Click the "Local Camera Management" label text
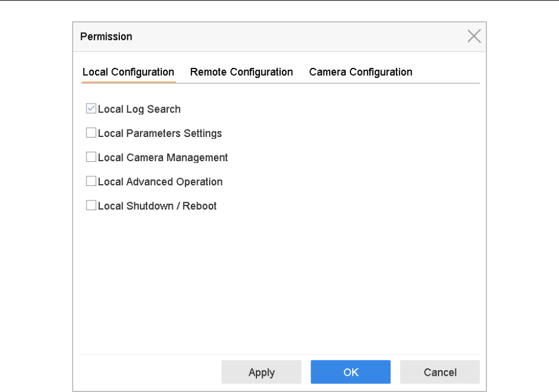 tap(163, 157)
